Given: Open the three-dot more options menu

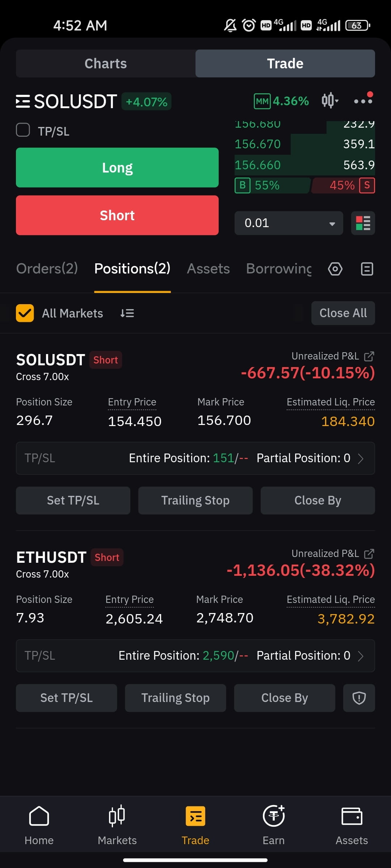Looking at the screenshot, I should (363, 100).
